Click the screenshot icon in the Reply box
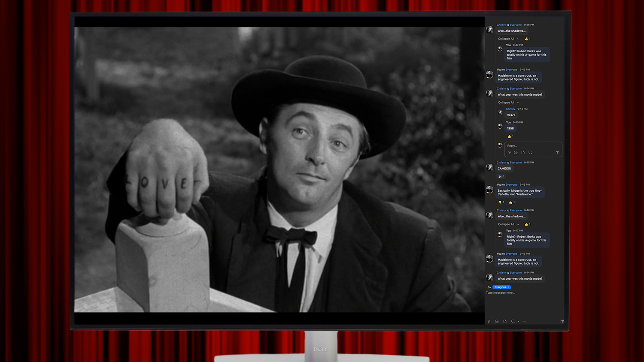 point(530,152)
